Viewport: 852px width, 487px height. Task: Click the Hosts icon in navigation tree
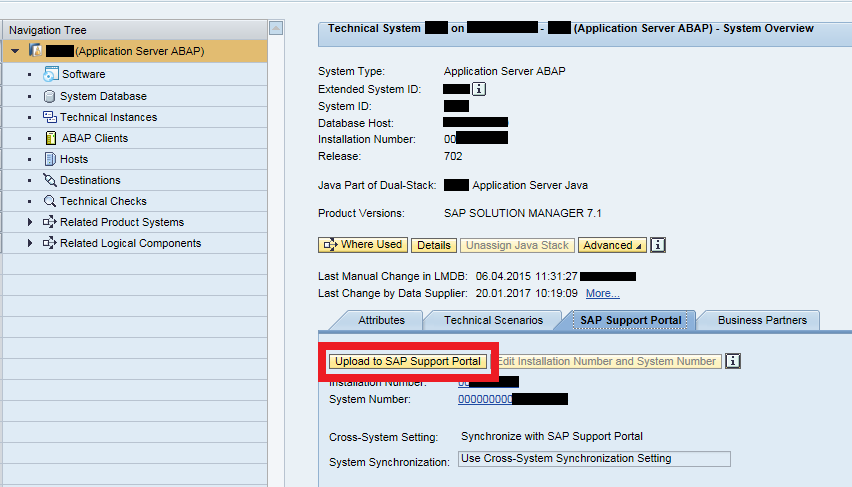tap(49, 159)
